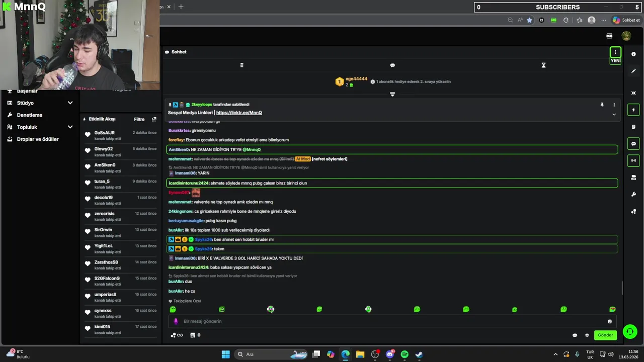644x362 pixels.
Task: Click the message field Bir mesaj gönderin
Action: click(392, 321)
